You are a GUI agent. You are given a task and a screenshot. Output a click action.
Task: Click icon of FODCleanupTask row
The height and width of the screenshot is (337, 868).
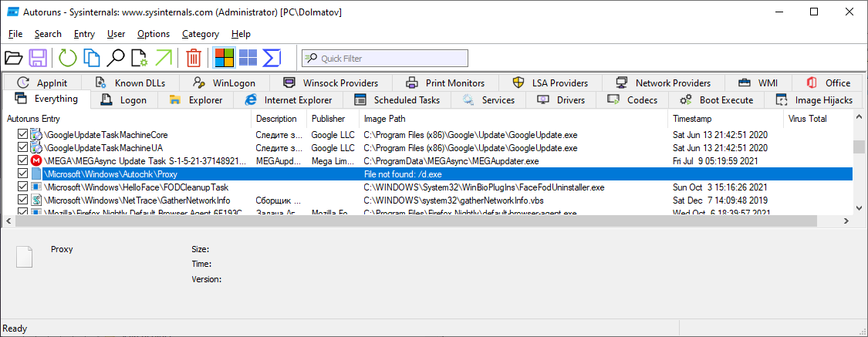pyautogui.click(x=36, y=187)
